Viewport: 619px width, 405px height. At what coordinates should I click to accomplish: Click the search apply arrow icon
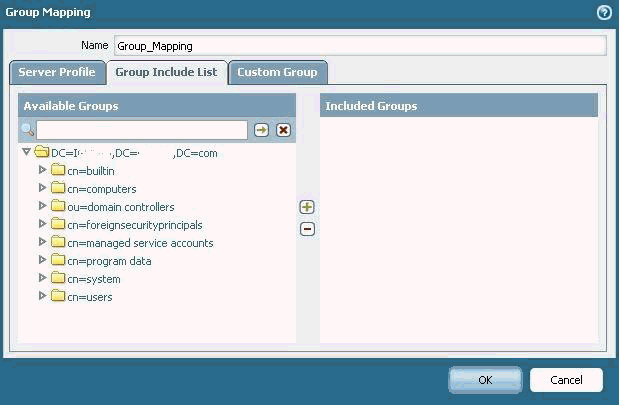[x=261, y=130]
